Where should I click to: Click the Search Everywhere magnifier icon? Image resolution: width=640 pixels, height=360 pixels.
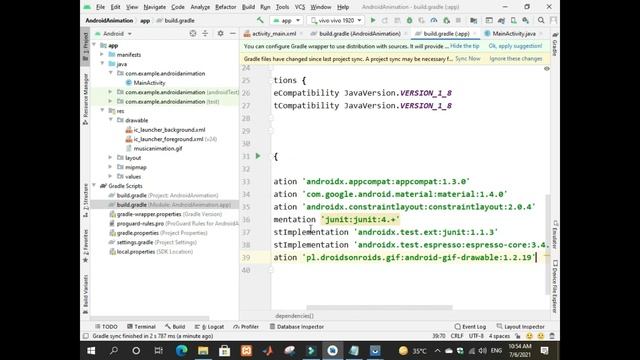tap(541, 20)
